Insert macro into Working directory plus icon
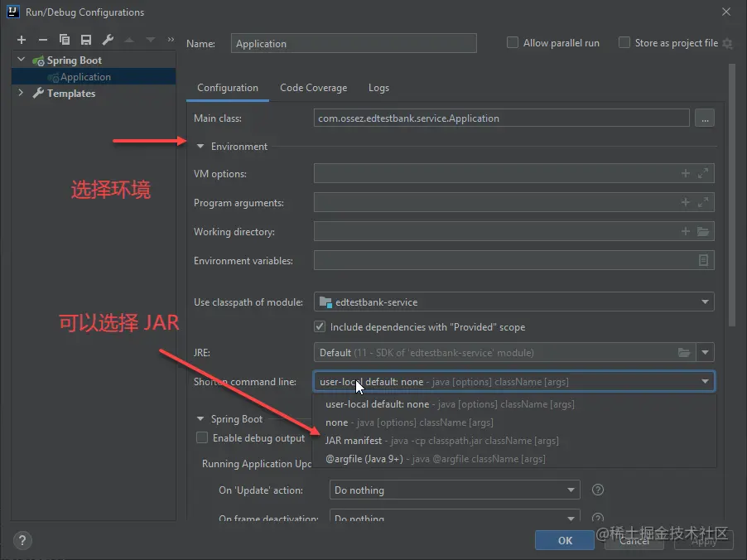 click(x=686, y=232)
